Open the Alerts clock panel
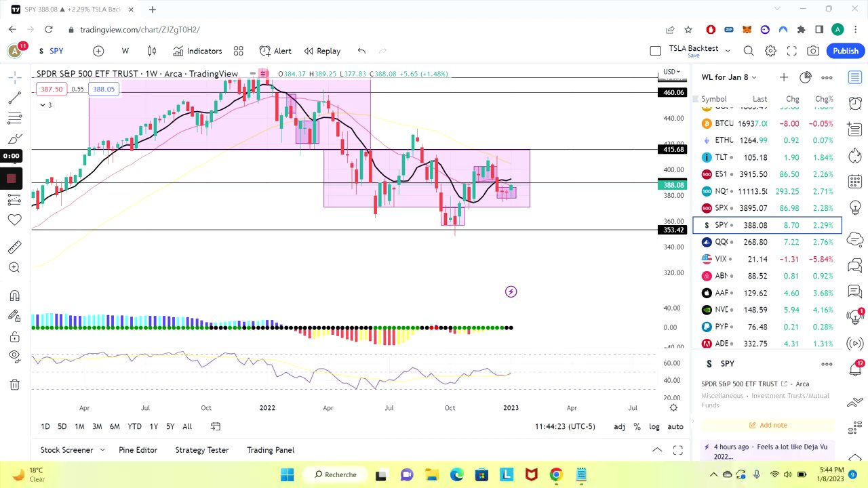Viewport: 868px width, 488px height. [x=855, y=104]
